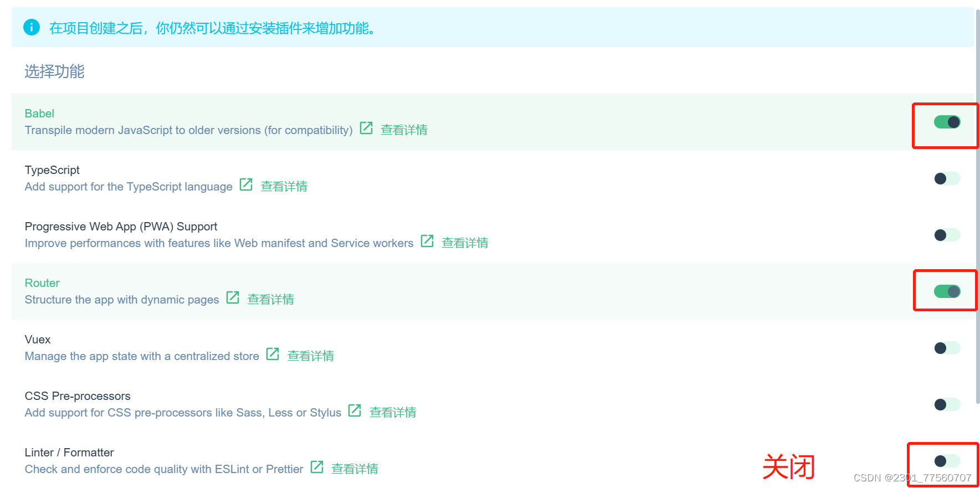Click the 选择功能 section heading
This screenshot has width=980, height=488.
pyautogui.click(x=54, y=71)
